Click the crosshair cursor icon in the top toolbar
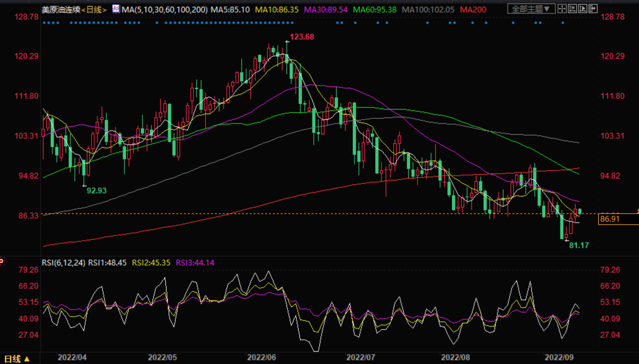639x364 pixels. point(562,9)
